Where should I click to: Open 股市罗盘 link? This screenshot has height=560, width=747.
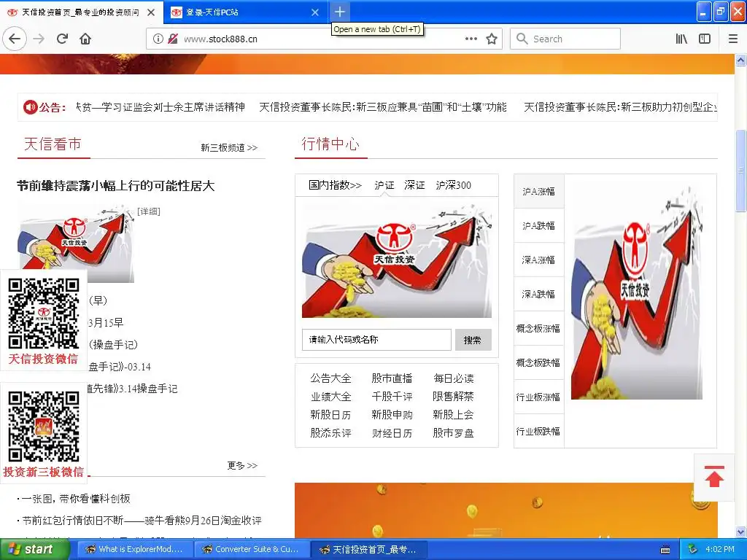(x=454, y=433)
